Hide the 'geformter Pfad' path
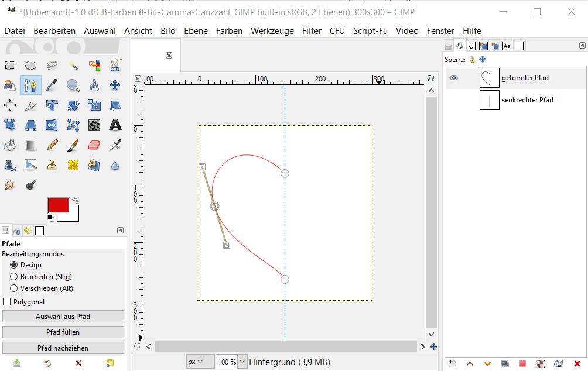 (x=454, y=78)
